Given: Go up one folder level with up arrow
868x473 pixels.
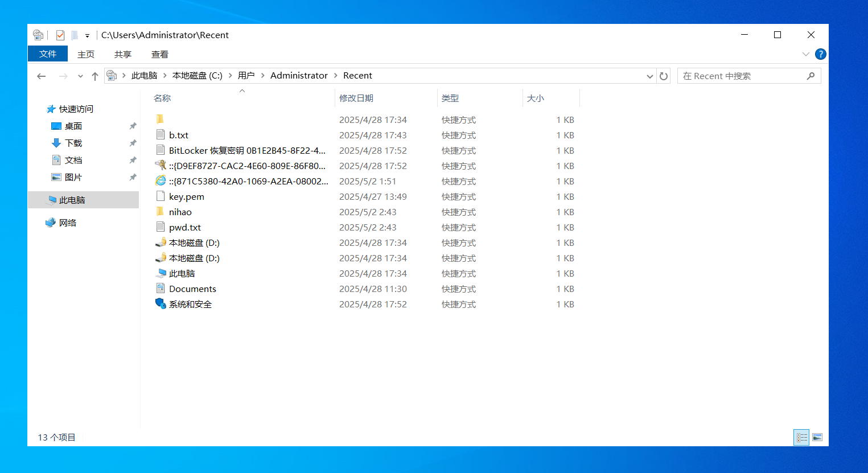Looking at the screenshot, I should click(x=95, y=76).
